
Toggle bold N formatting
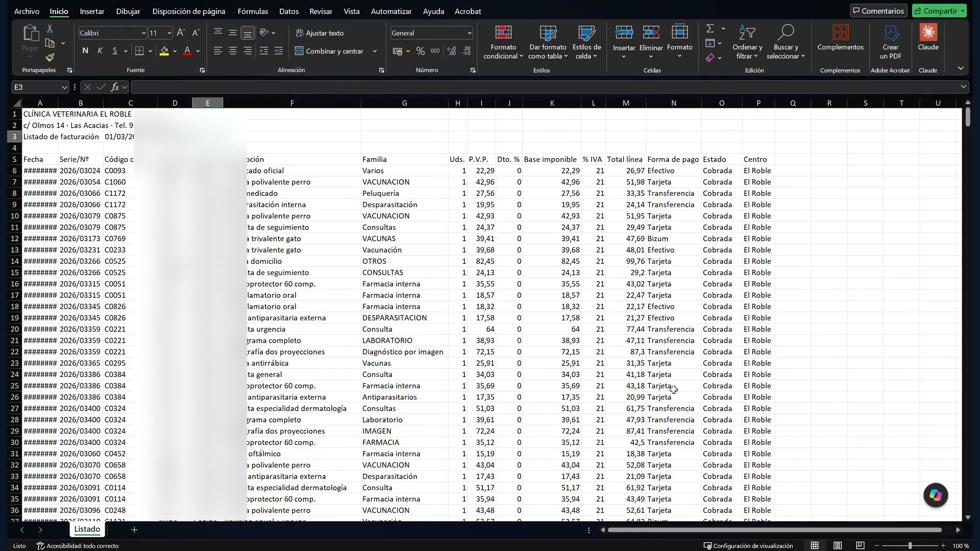coord(85,51)
